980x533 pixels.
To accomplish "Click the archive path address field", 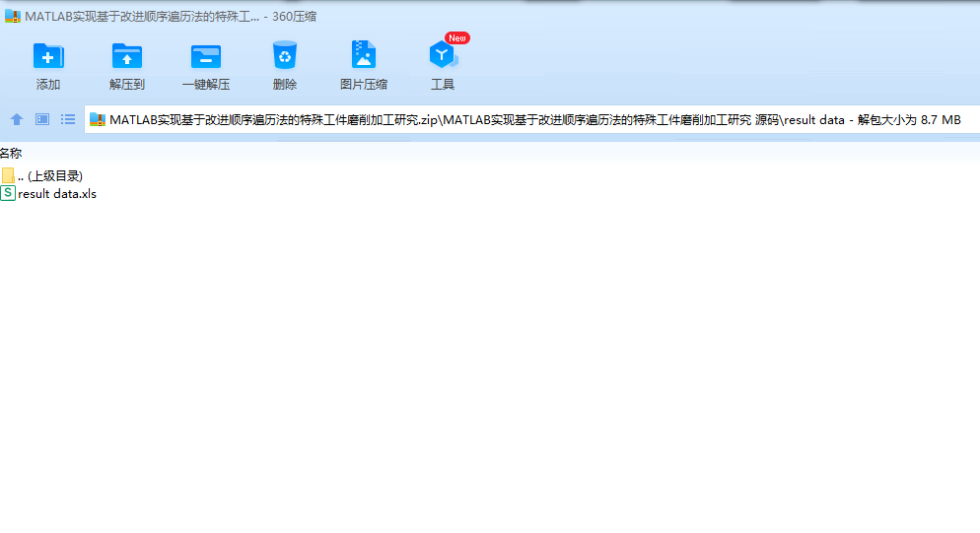I will tap(531, 119).
